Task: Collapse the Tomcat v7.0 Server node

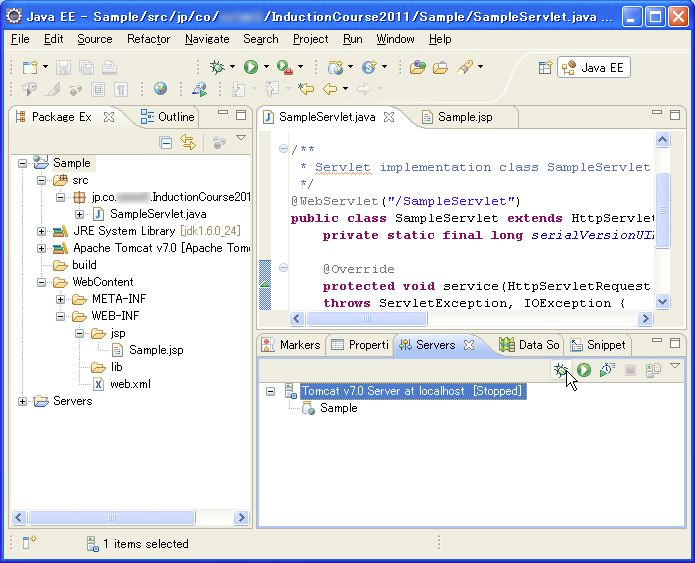Action: point(270,391)
